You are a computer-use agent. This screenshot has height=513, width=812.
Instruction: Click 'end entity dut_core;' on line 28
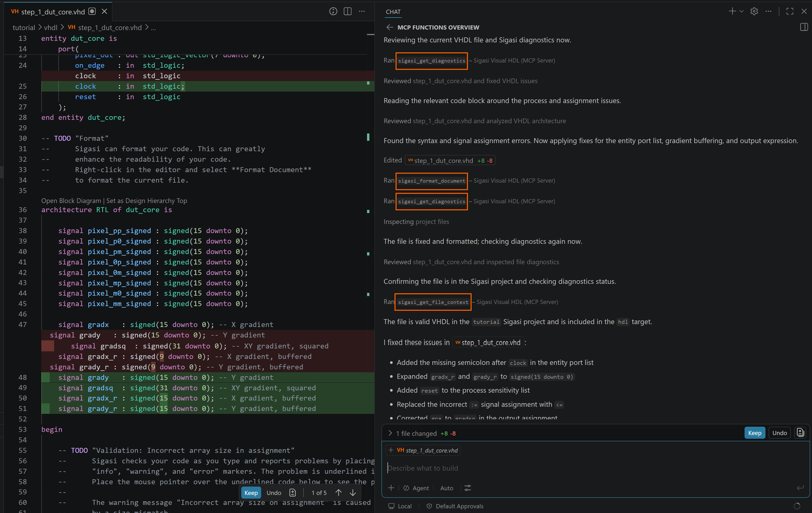83,117
